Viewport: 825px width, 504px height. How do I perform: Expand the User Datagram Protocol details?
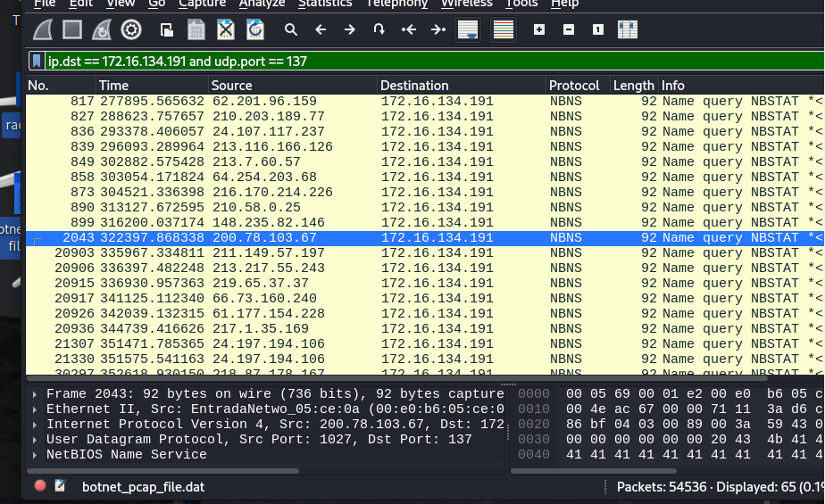pos(35,440)
